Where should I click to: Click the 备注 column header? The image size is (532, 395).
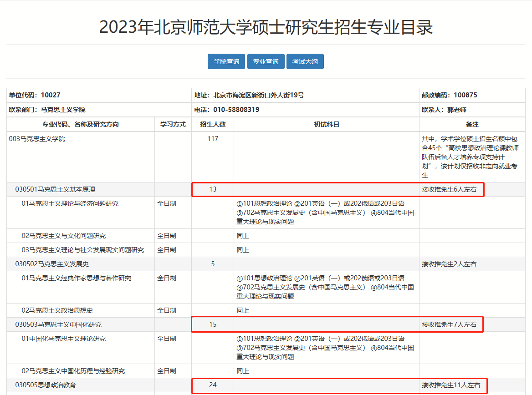[472, 124]
